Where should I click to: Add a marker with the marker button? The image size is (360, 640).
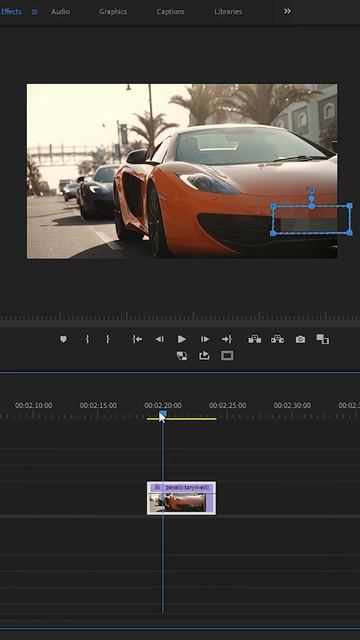point(63,339)
